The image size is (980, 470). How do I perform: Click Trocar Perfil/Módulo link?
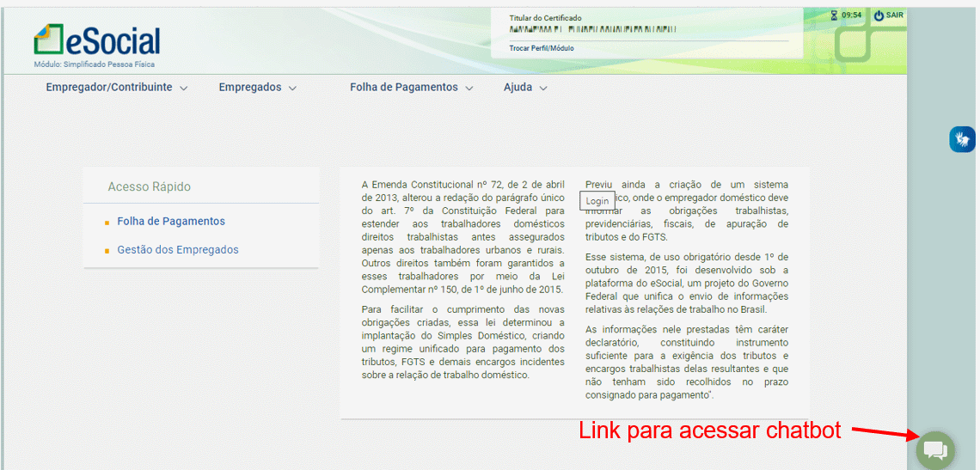pyautogui.click(x=542, y=48)
